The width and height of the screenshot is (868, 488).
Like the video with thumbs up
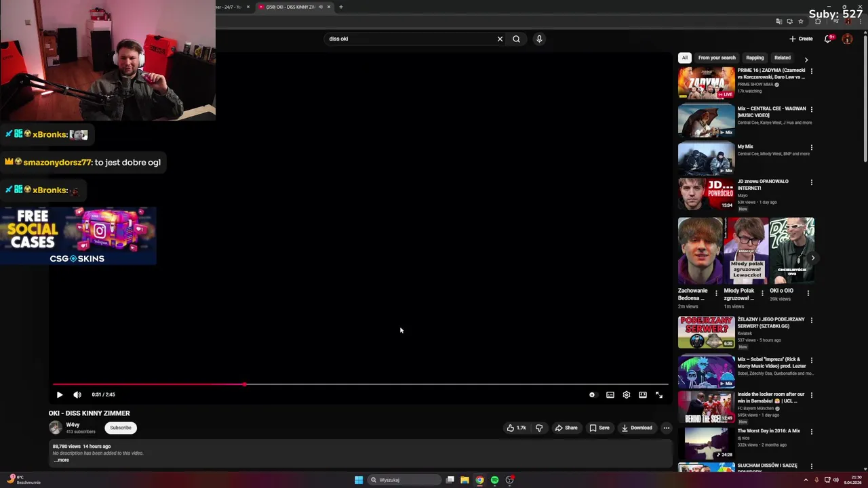click(x=516, y=428)
